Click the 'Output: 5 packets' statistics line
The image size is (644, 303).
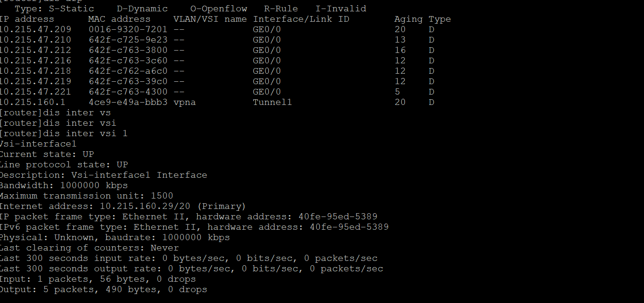[x=103, y=289]
